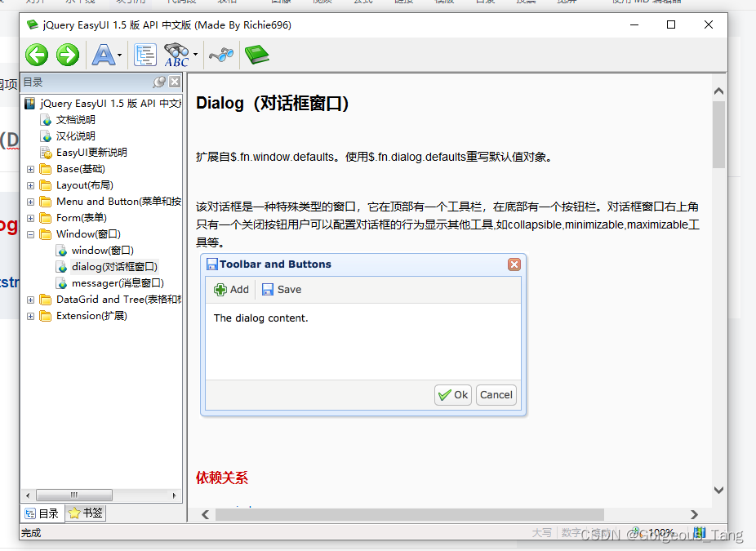Select the Layout(布局) folder label

coord(84,185)
